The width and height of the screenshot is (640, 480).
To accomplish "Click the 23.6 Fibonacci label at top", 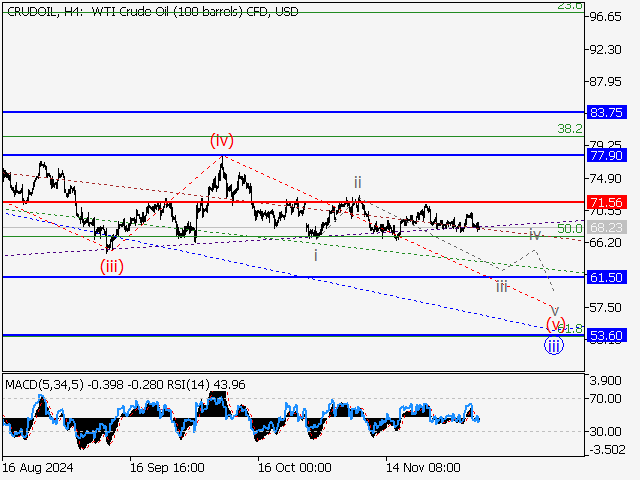I will 569,6.
